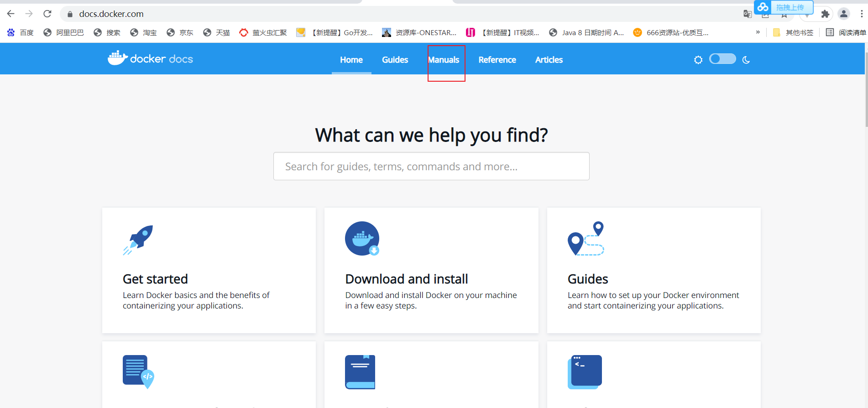
Task: Reload the docs.docker.com page
Action: 47,14
